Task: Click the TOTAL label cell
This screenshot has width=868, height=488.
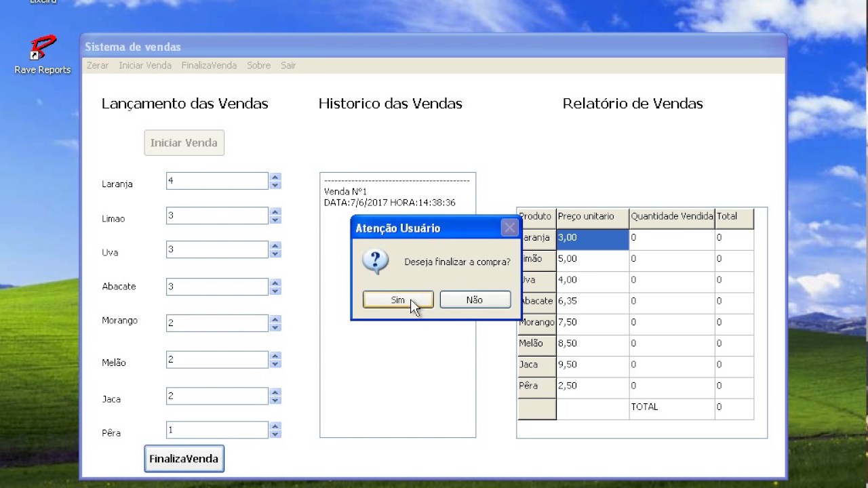Action: [x=672, y=409]
